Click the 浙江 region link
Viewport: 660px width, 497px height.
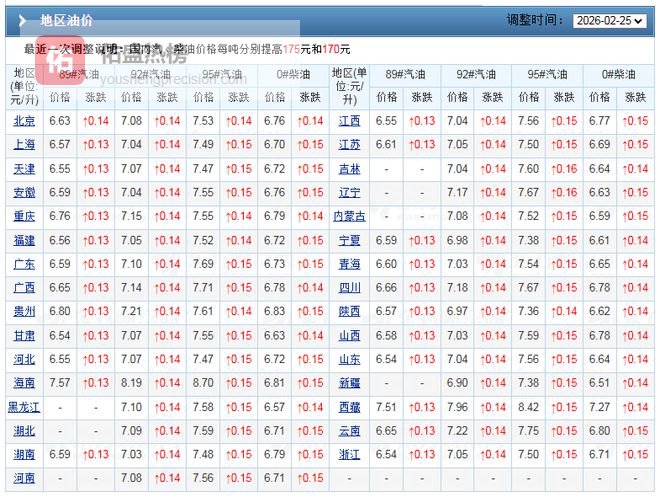click(x=349, y=455)
